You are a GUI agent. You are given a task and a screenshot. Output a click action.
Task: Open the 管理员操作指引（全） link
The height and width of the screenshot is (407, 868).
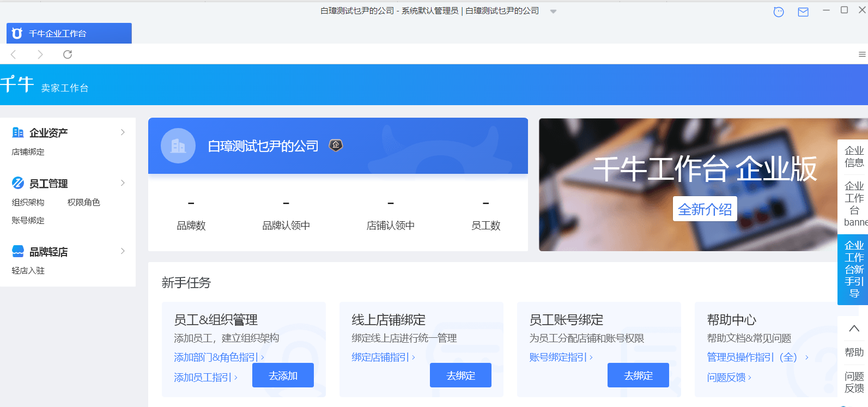(758, 357)
